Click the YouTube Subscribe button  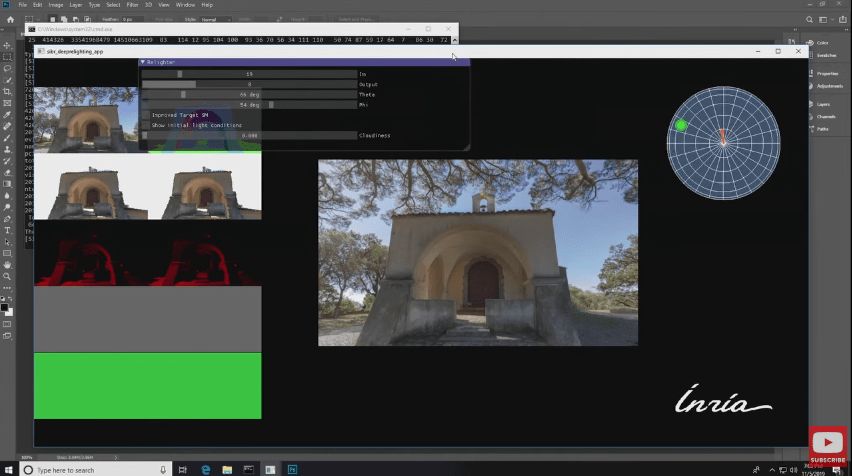[828, 446]
